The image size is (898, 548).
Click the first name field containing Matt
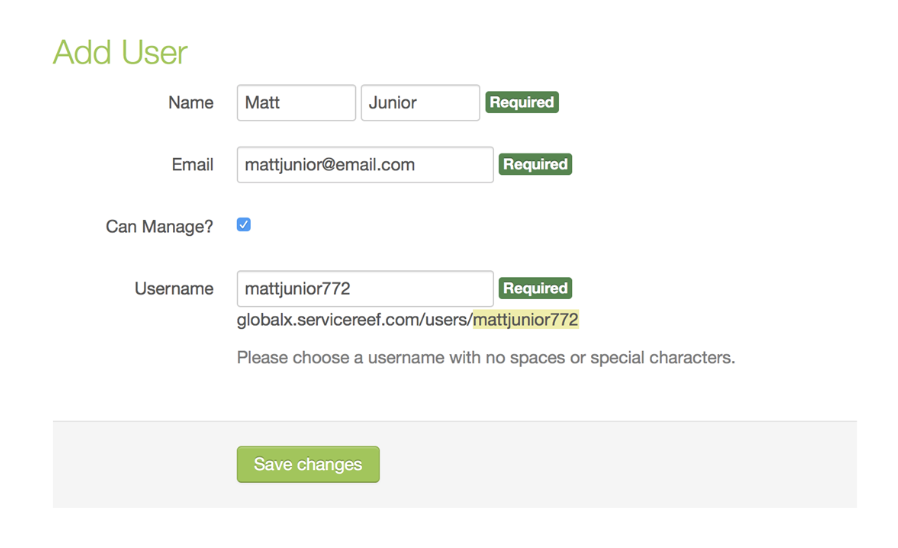coord(296,103)
